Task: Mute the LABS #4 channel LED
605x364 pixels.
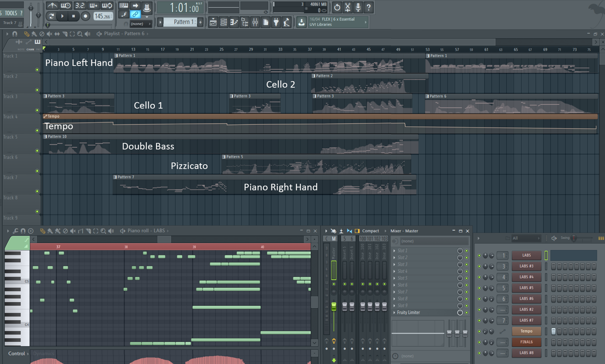Action: [479, 277]
